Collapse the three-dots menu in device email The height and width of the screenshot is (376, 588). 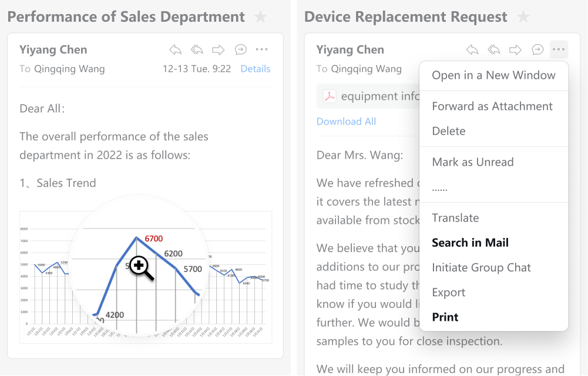pyautogui.click(x=559, y=50)
